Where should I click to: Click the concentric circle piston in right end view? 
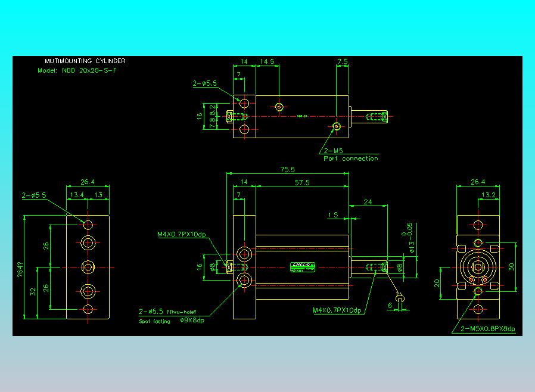pos(478,267)
